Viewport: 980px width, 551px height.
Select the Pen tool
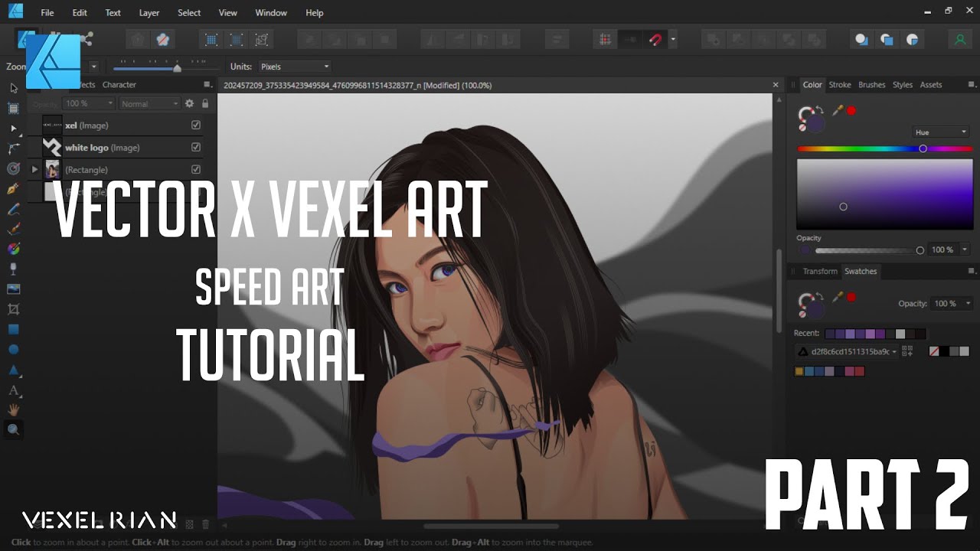point(13,188)
